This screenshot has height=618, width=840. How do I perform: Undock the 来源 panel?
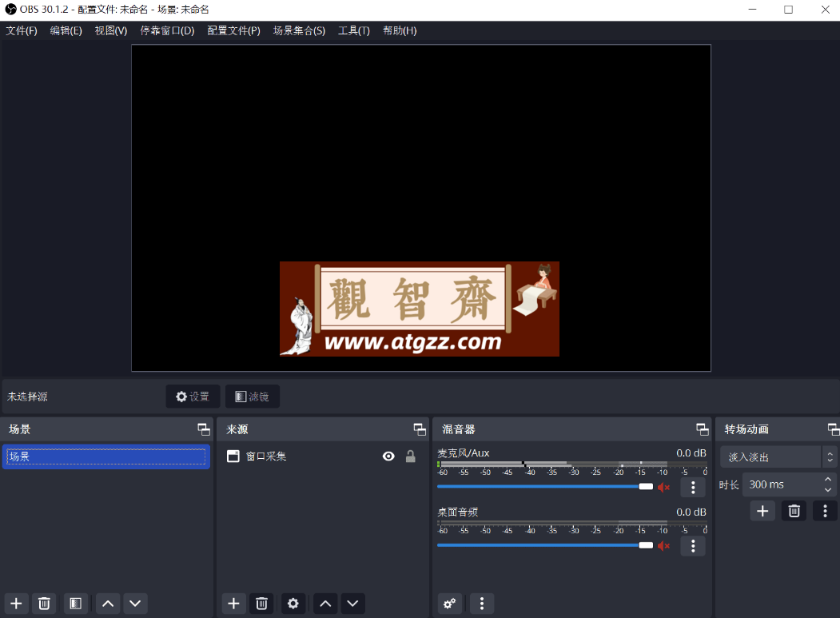pyautogui.click(x=420, y=429)
